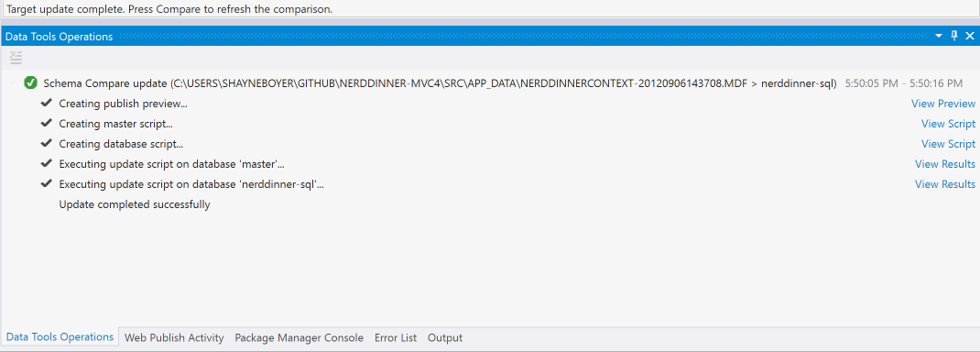The width and height of the screenshot is (980, 352).
Task: Click checkmark beside Creating master script
Action: click(x=46, y=123)
